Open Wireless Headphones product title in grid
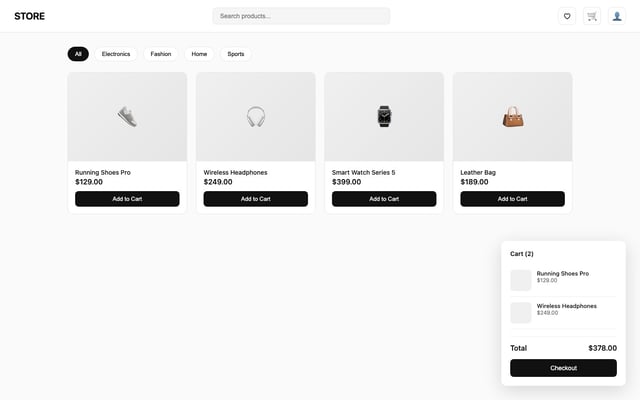 (x=236, y=172)
